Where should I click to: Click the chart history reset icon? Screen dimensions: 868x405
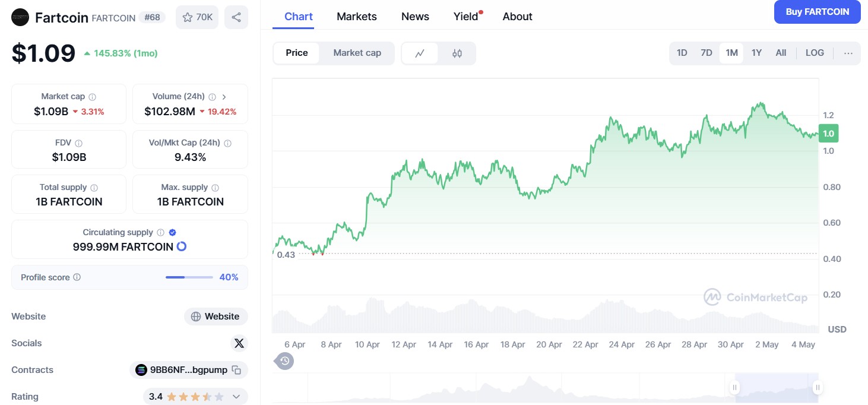pyautogui.click(x=284, y=360)
